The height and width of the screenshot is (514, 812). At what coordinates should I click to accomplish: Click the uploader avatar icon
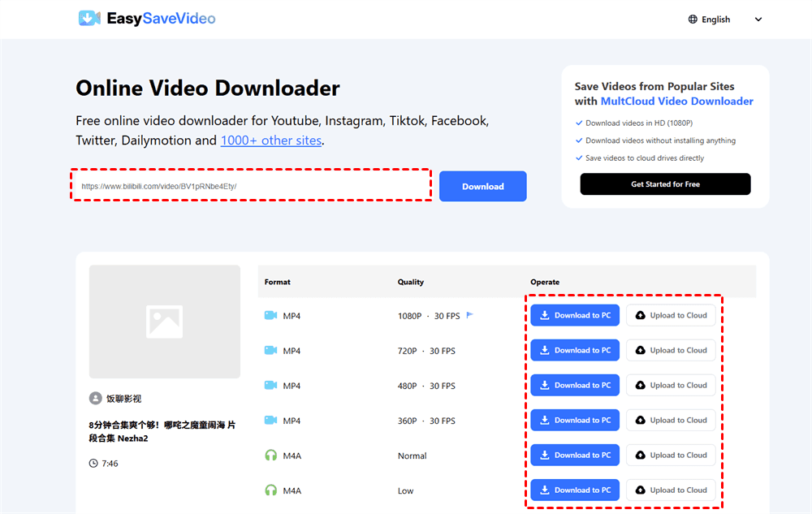point(95,398)
